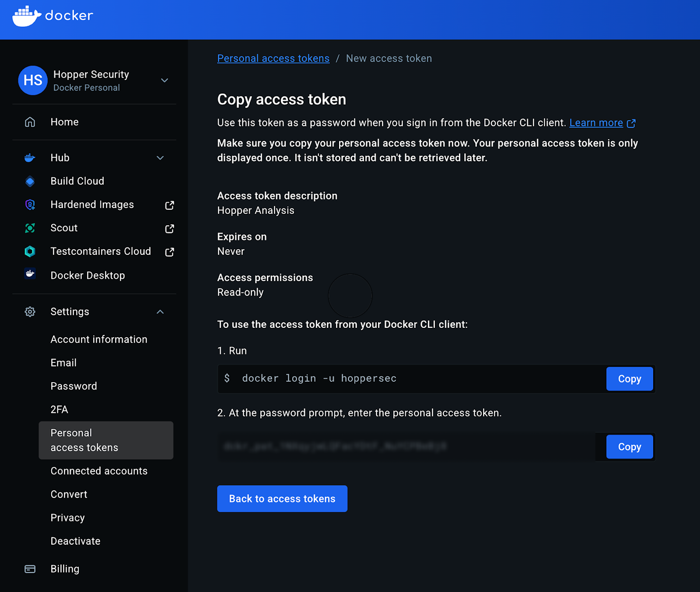
Task: Click the blurred access token field
Action: click(x=407, y=446)
